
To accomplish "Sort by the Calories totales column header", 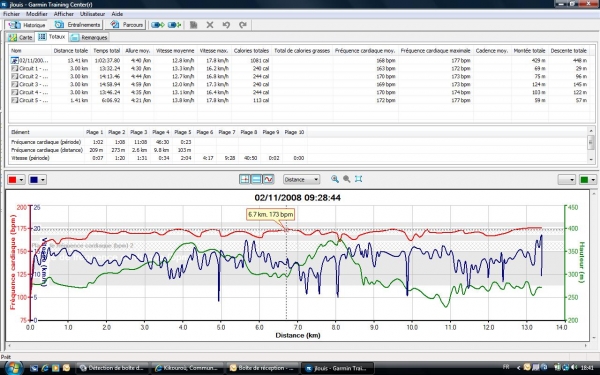I will (251, 51).
